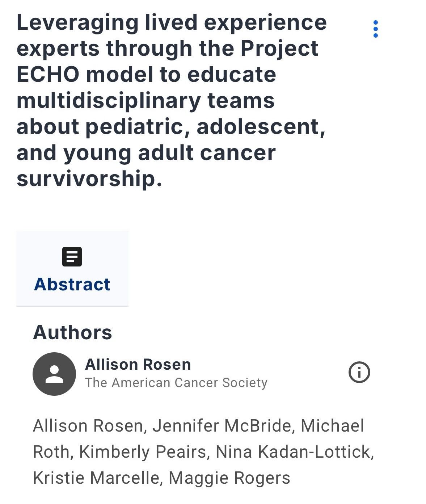Click non-bold Allison Rosen starting the author list
The image size is (426, 504).
click(88, 425)
